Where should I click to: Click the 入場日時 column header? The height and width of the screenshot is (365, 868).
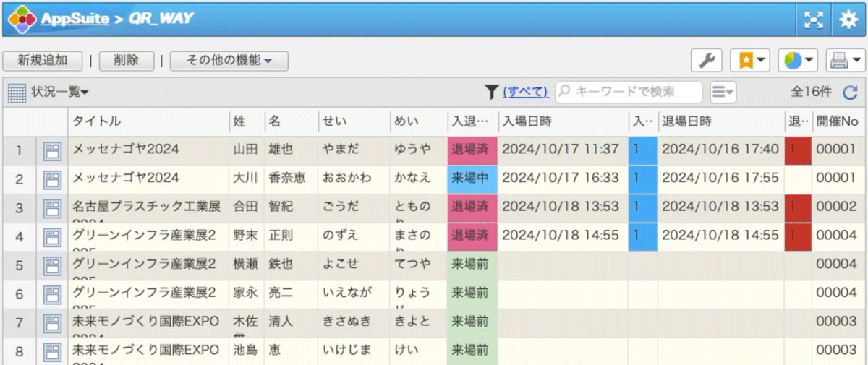click(x=528, y=121)
